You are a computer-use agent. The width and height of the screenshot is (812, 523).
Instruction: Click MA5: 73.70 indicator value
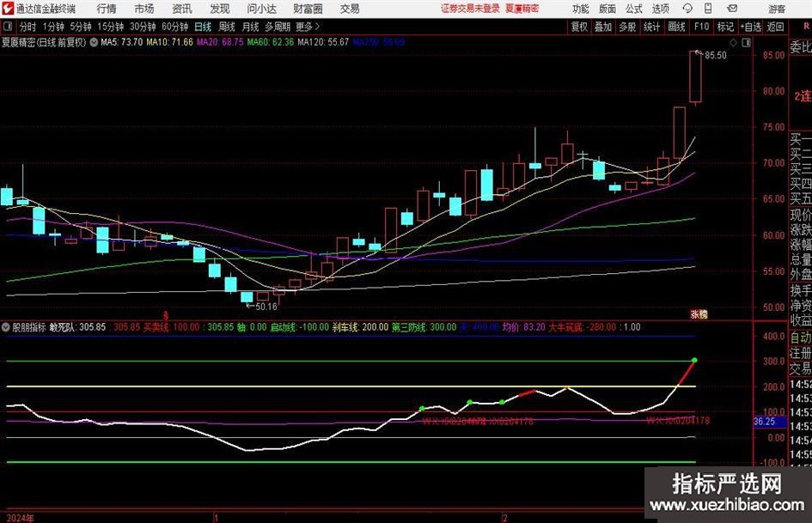(x=122, y=42)
